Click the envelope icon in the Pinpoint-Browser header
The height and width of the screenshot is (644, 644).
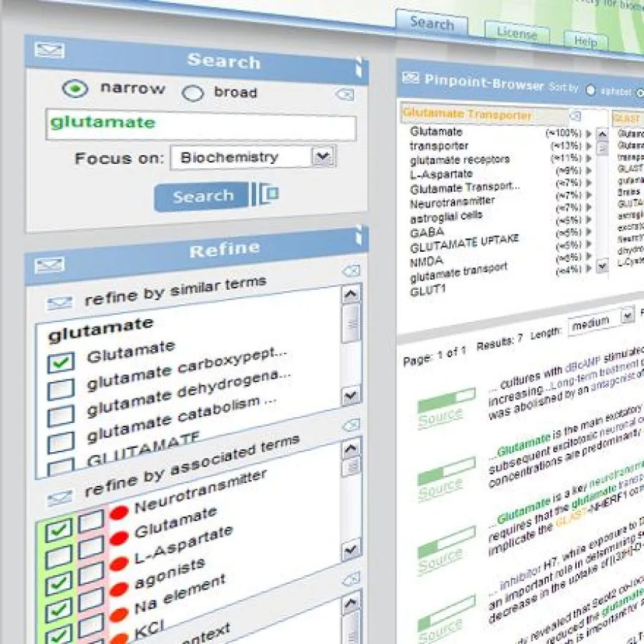click(410, 77)
